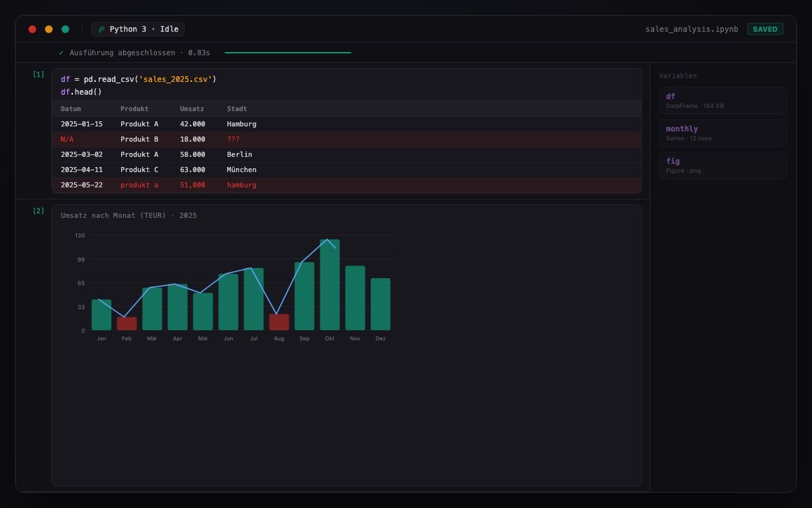The width and height of the screenshot is (812, 508).
Task: Click the red Aug bar in chart
Action: [279, 322]
